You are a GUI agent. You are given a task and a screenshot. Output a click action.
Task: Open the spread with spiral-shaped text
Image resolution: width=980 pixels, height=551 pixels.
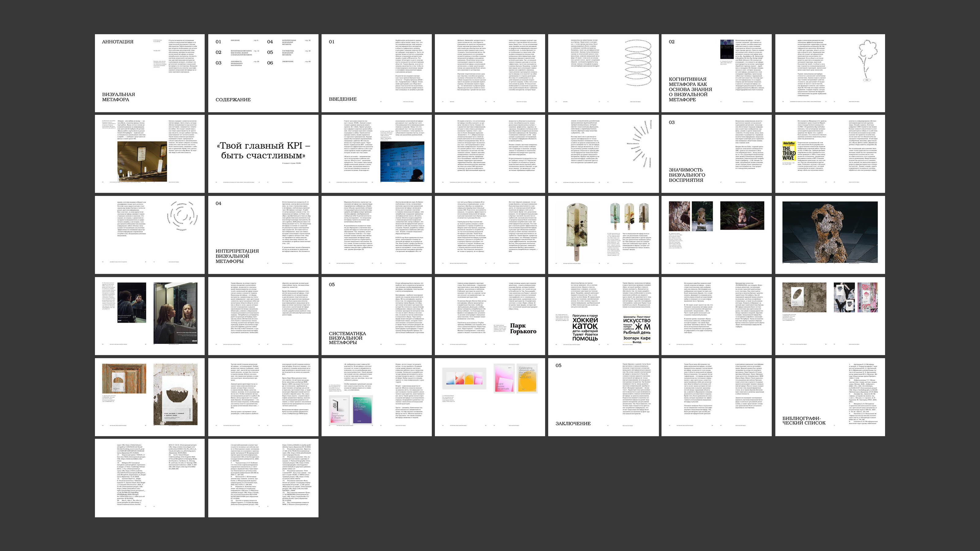click(x=603, y=73)
